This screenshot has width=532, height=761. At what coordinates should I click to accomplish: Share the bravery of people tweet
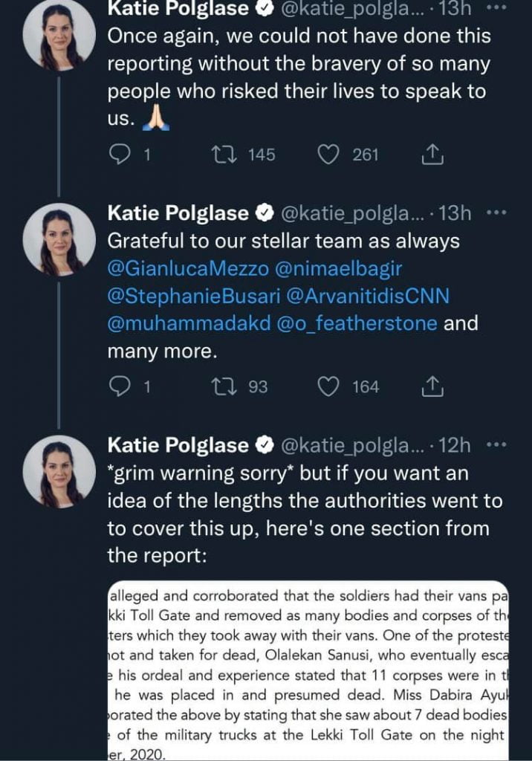coord(432,155)
